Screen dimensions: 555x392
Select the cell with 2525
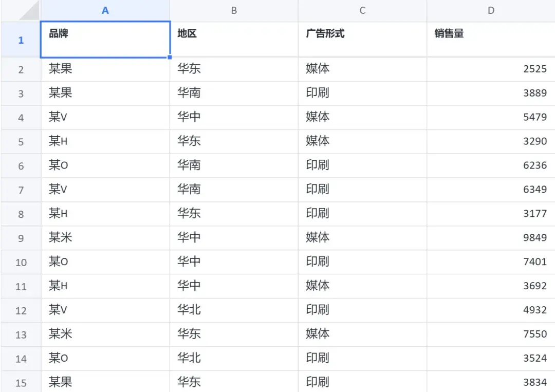(491, 69)
